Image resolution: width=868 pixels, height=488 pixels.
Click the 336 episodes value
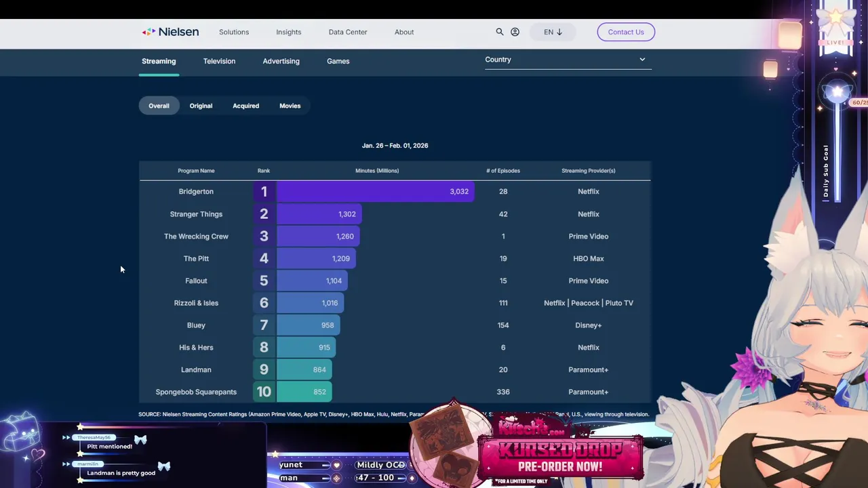point(503,392)
